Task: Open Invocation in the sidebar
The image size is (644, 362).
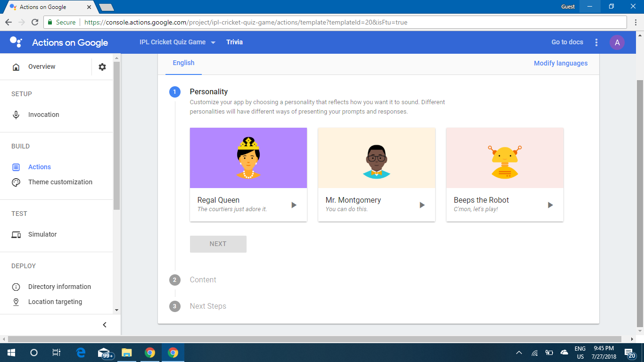Action: 43,115
